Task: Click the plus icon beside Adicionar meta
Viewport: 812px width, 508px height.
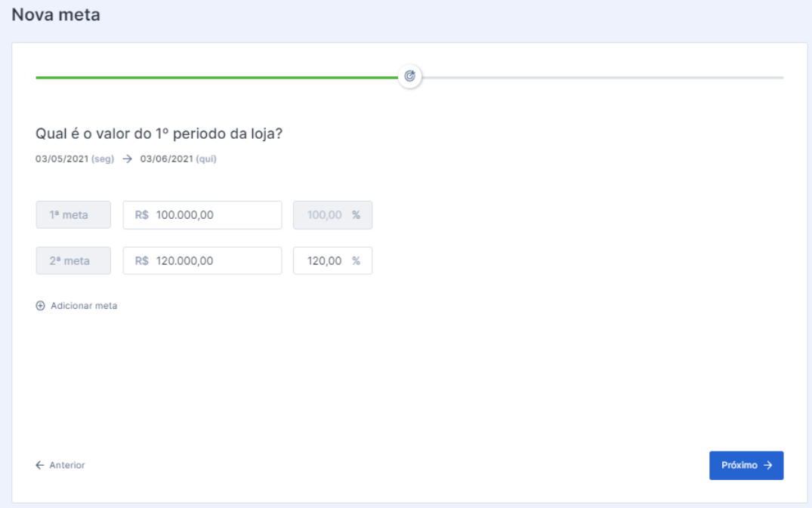Action: 41,306
